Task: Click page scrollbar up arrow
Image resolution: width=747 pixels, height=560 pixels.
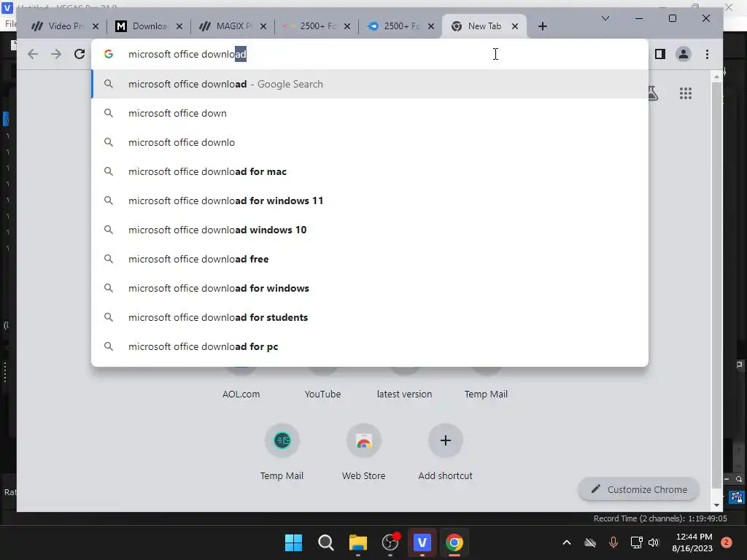Action: (x=716, y=76)
